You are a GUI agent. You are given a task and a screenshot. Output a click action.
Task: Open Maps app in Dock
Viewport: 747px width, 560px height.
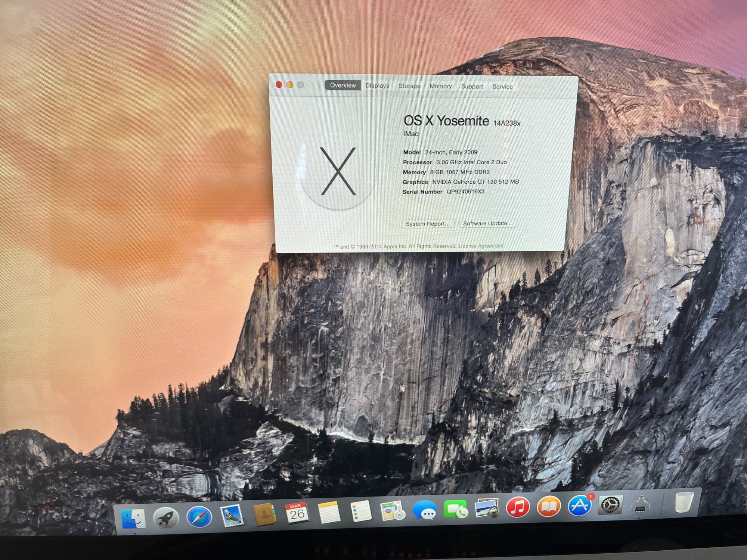coord(393,510)
